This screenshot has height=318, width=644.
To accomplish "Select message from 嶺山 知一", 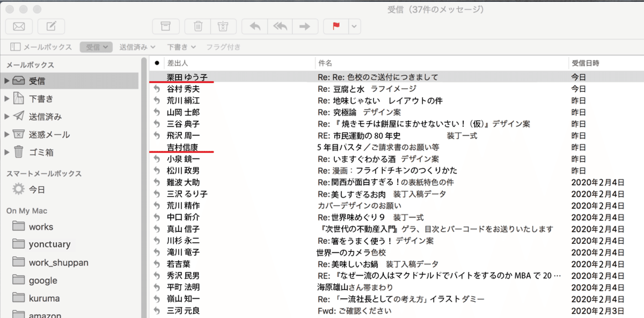I will 396,299.
